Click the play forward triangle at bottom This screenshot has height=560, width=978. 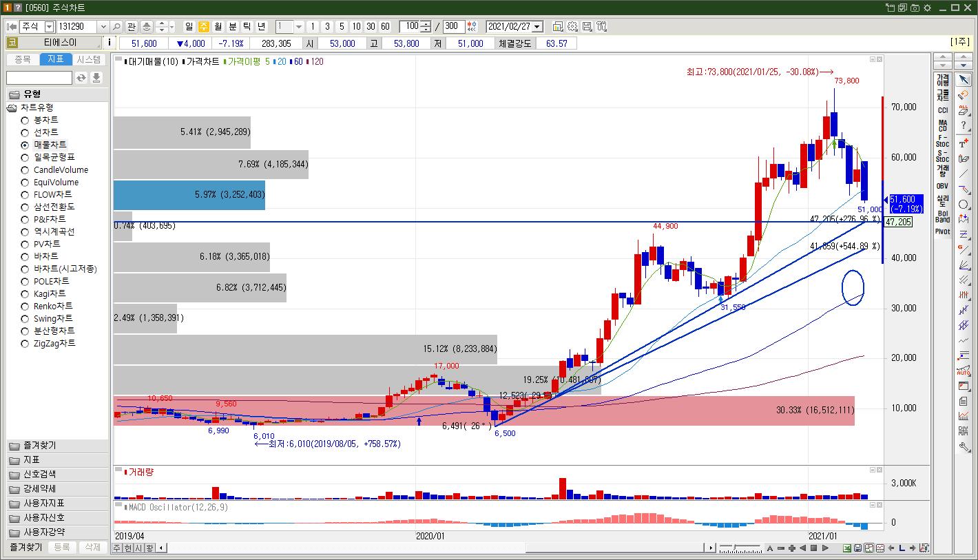point(825,548)
